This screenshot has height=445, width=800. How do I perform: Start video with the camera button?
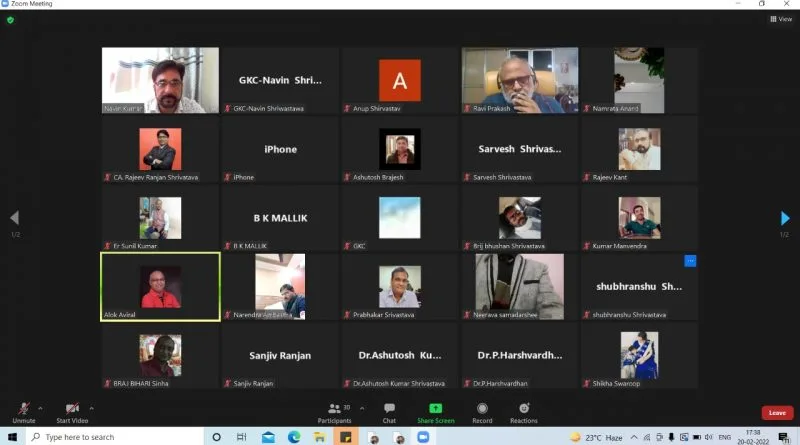tap(71, 409)
